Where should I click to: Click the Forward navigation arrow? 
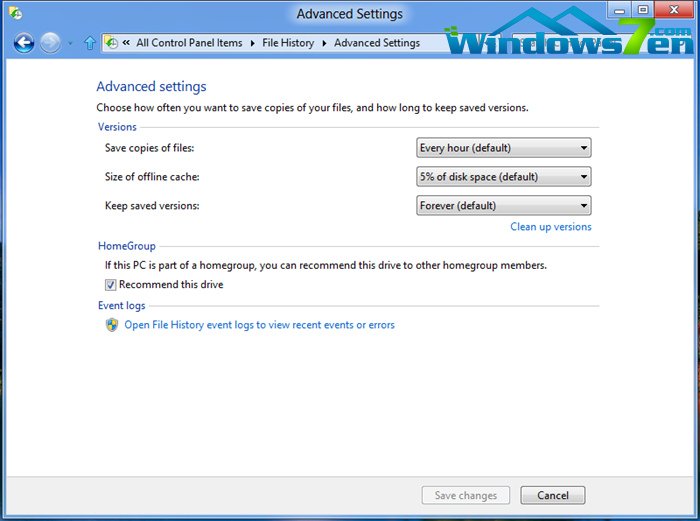(50, 43)
